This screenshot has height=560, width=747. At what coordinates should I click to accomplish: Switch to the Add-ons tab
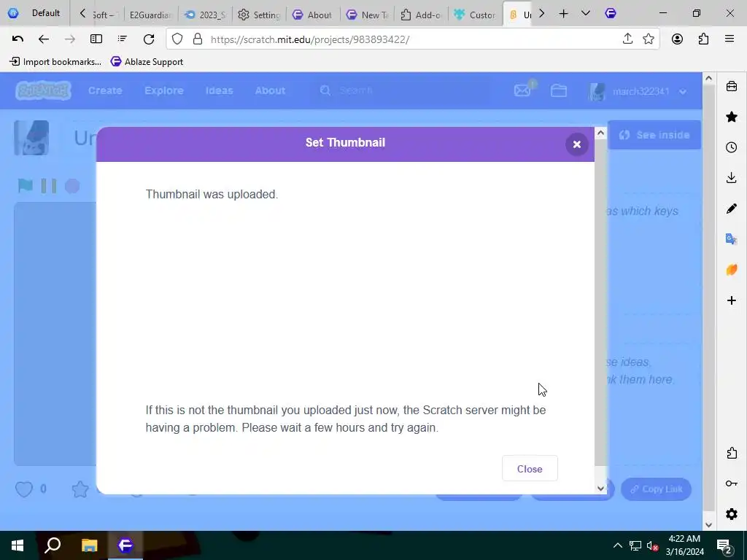pos(421,15)
